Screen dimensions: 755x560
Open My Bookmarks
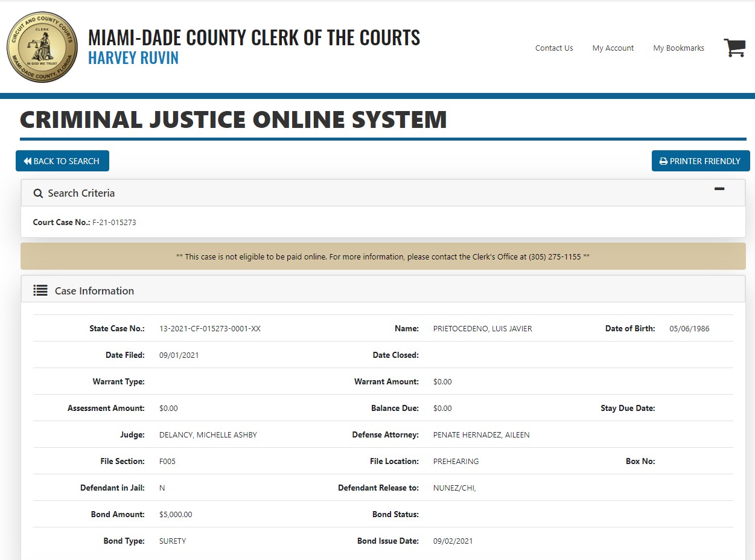pos(678,48)
